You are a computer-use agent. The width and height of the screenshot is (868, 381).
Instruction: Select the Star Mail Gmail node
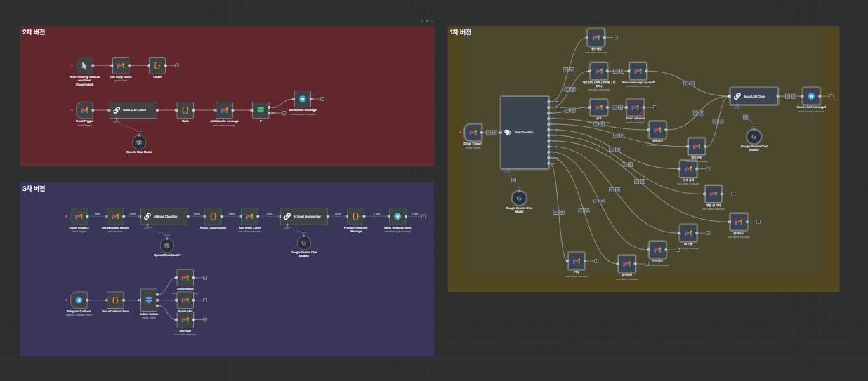coord(185,319)
